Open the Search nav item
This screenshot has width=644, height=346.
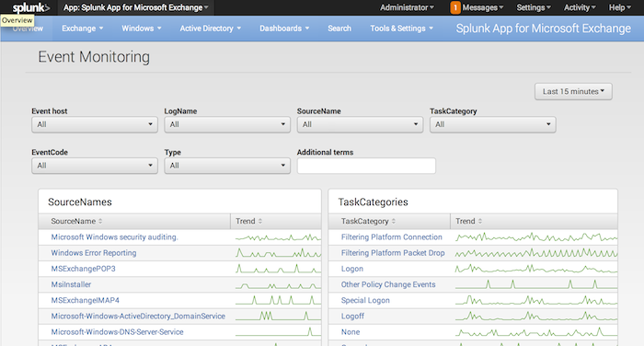pos(339,29)
